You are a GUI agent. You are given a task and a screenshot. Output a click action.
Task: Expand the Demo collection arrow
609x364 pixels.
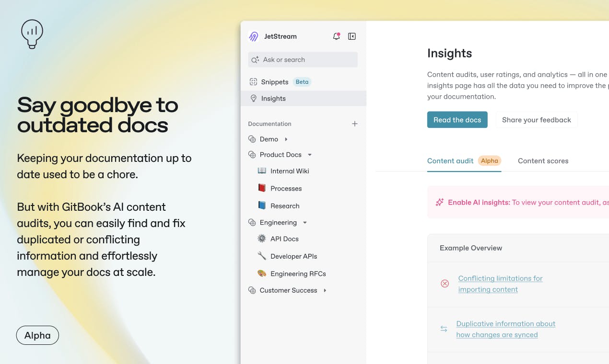click(x=286, y=139)
